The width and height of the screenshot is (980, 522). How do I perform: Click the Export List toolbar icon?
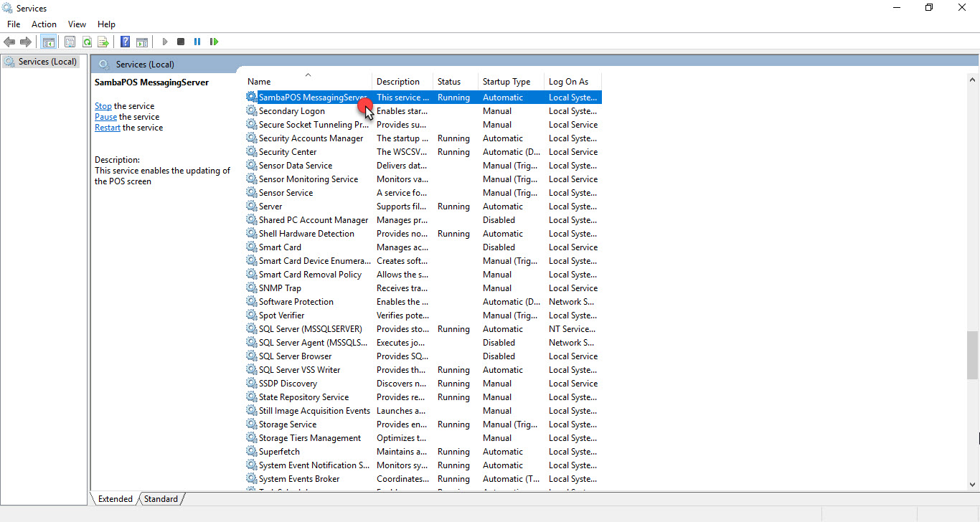click(x=103, y=42)
